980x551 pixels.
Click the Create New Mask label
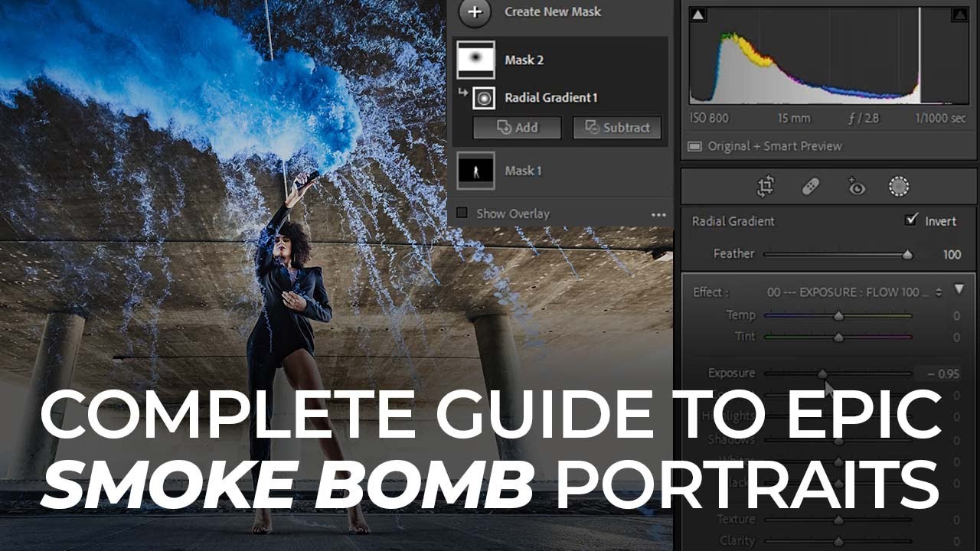pos(553,11)
